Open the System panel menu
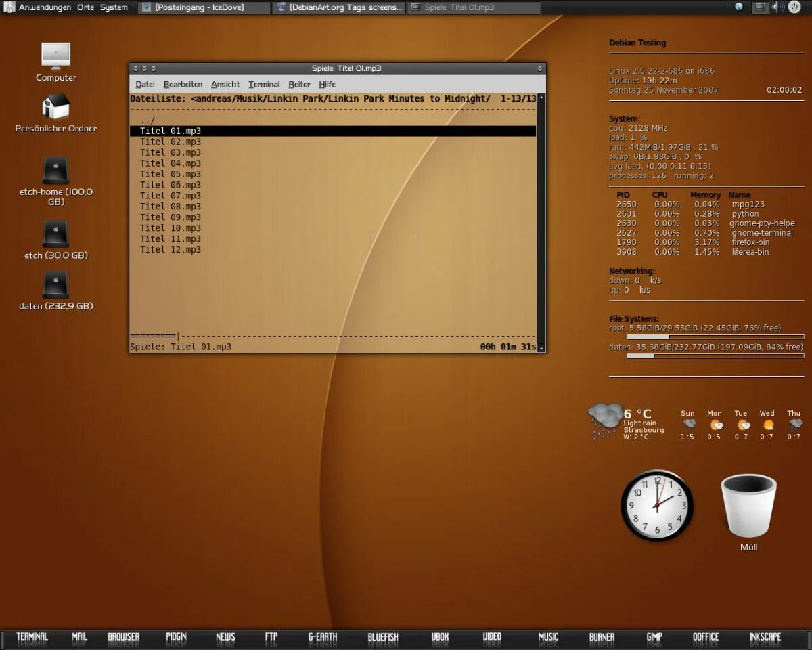Viewport: 812px width, 650px height. 114,7
